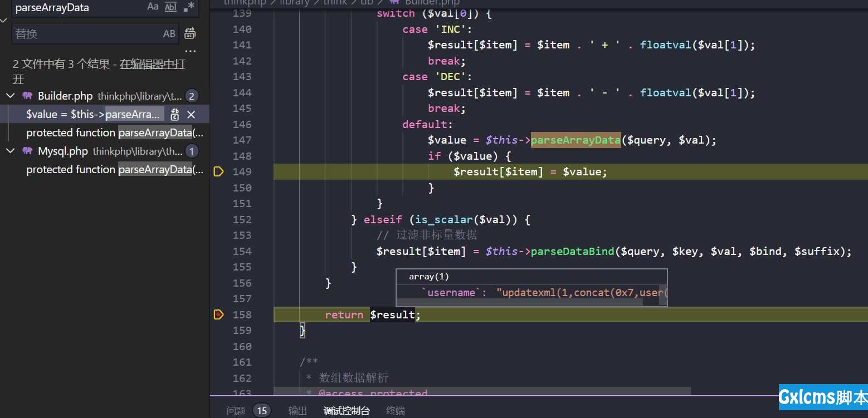Click the Replace All icon
Viewport: 868px width, 418px height.
point(190,33)
